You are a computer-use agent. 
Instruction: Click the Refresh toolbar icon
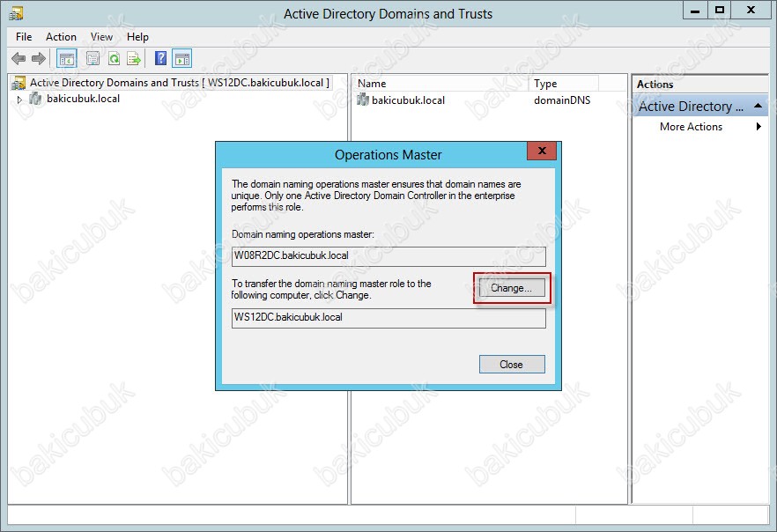click(114, 59)
